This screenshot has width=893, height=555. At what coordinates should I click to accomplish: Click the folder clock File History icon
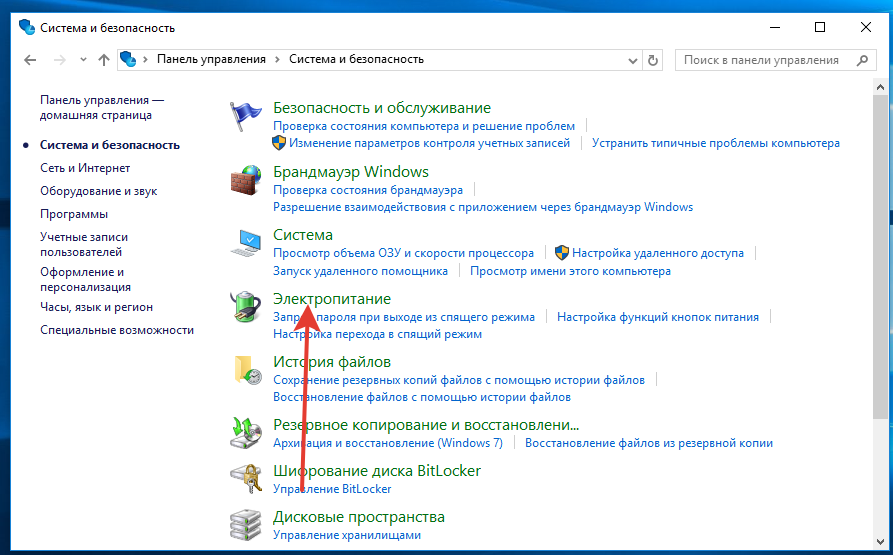[247, 370]
